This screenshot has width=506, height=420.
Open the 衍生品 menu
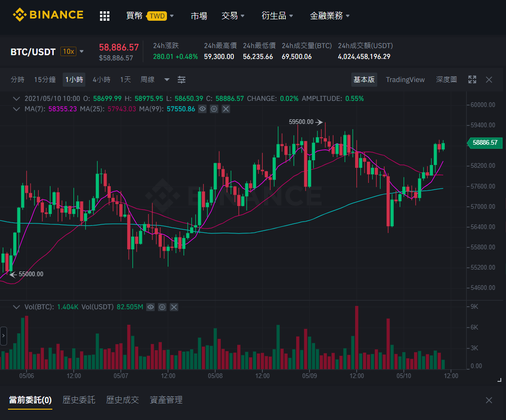(277, 16)
